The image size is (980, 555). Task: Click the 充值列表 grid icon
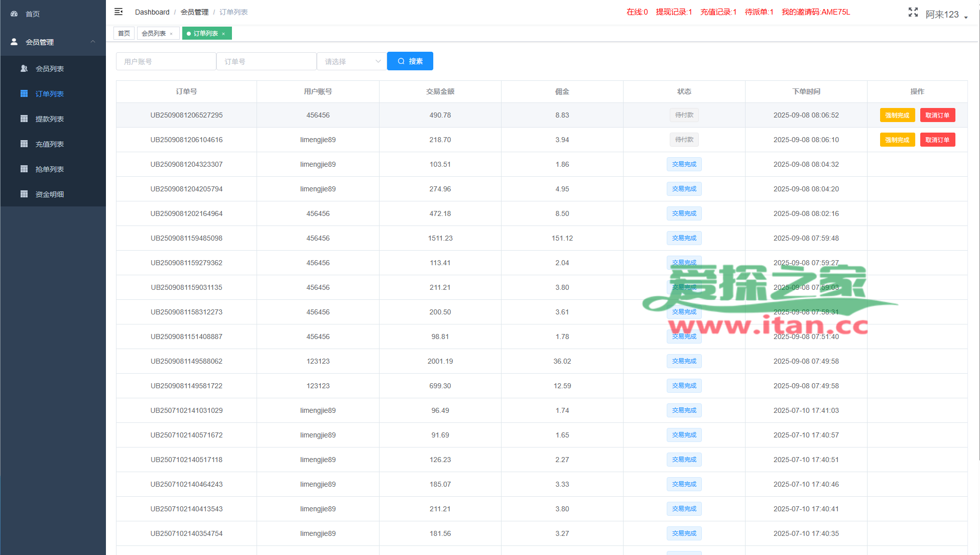24,144
